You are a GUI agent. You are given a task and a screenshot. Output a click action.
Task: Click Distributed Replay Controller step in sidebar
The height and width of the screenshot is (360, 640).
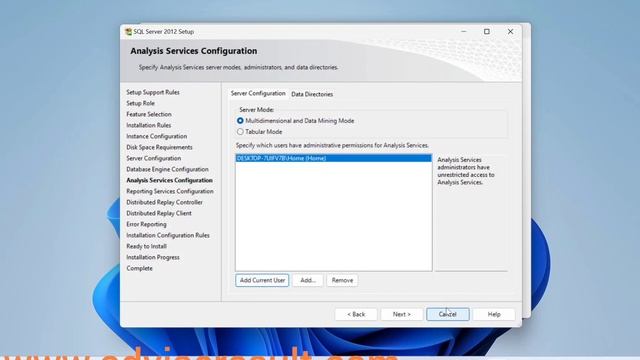pyautogui.click(x=164, y=202)
